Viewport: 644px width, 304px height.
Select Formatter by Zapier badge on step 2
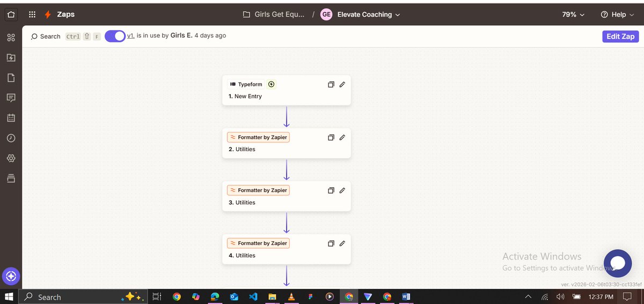click(258, 137)
